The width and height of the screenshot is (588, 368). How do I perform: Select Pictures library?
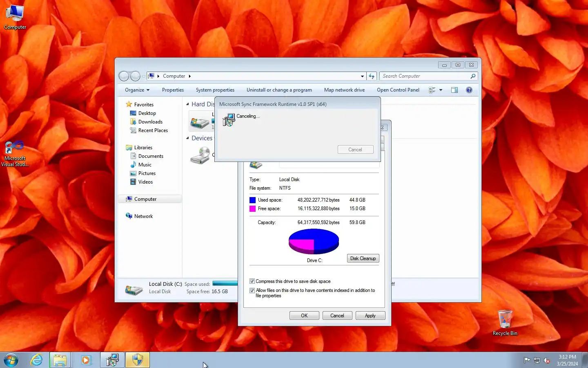pos(147,173)
